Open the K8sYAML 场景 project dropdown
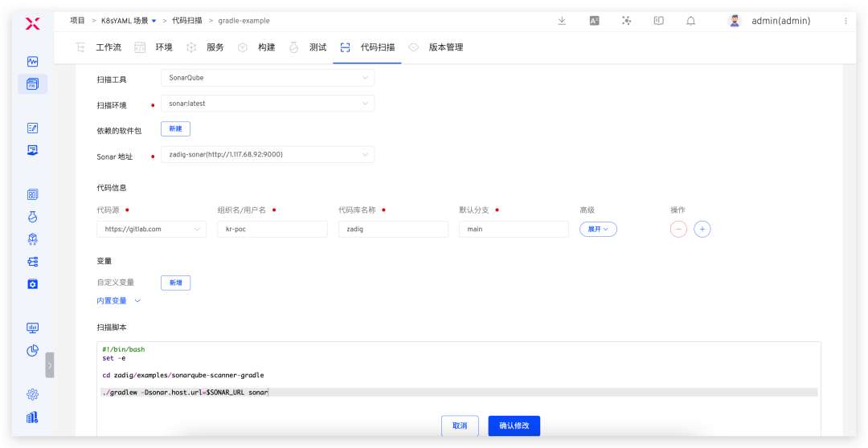 129,21
